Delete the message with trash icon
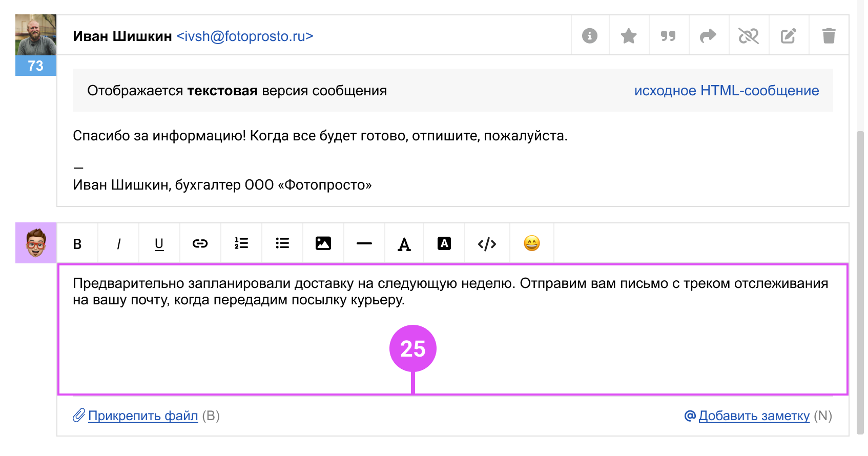Screen dimensions: 868x456 point(829,36)
